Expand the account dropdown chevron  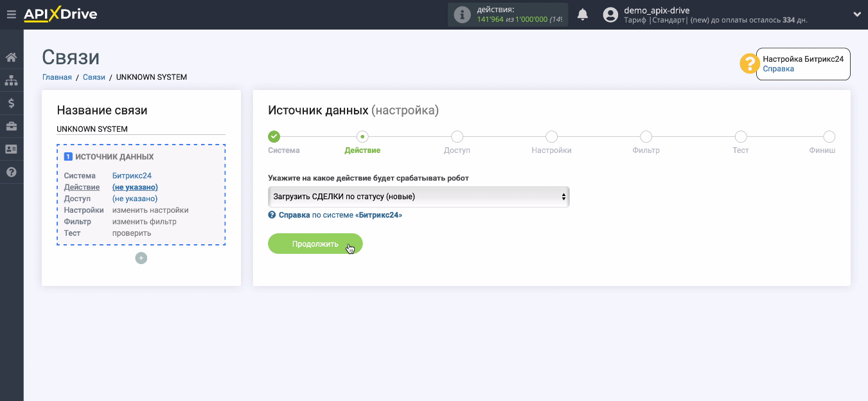pyautogui.click(x=856, y=14)
